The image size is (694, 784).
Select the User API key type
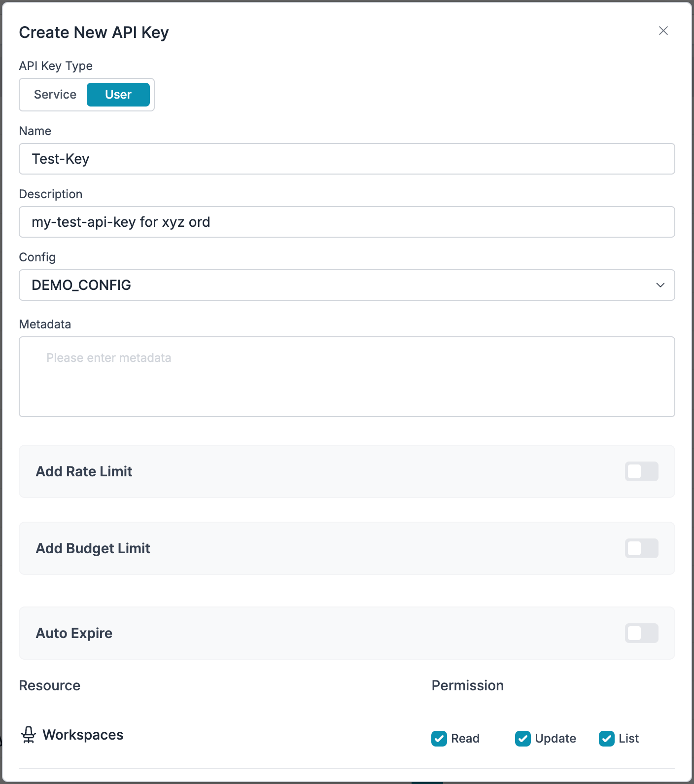pyautogui.click(x=118, y=95)
